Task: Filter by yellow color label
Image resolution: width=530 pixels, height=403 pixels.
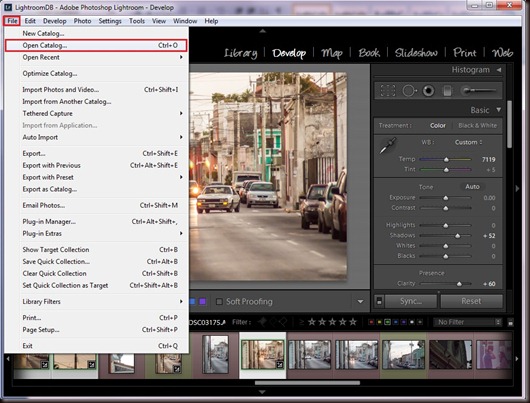Action: pyautogui.click(x=379, y=322)
